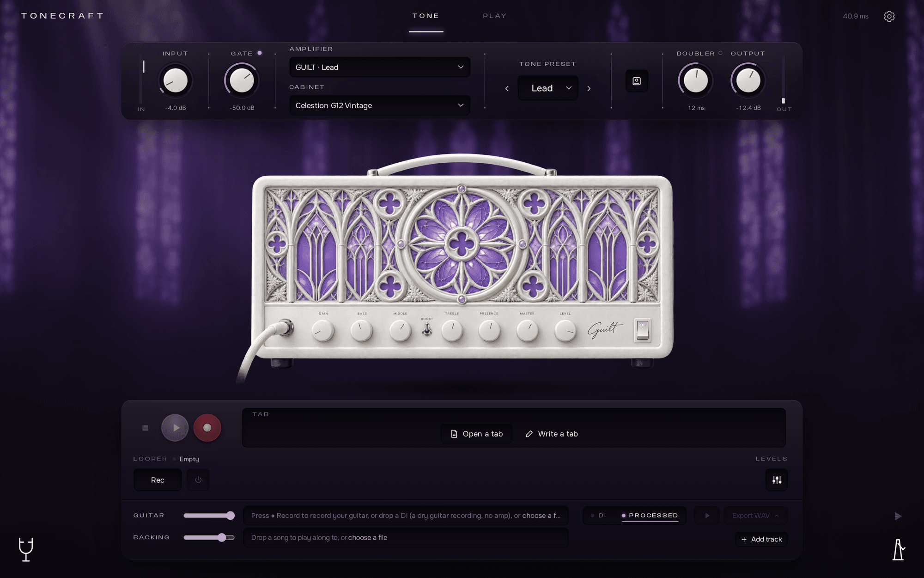Switch to the PLAY tab

pos(495,16)
